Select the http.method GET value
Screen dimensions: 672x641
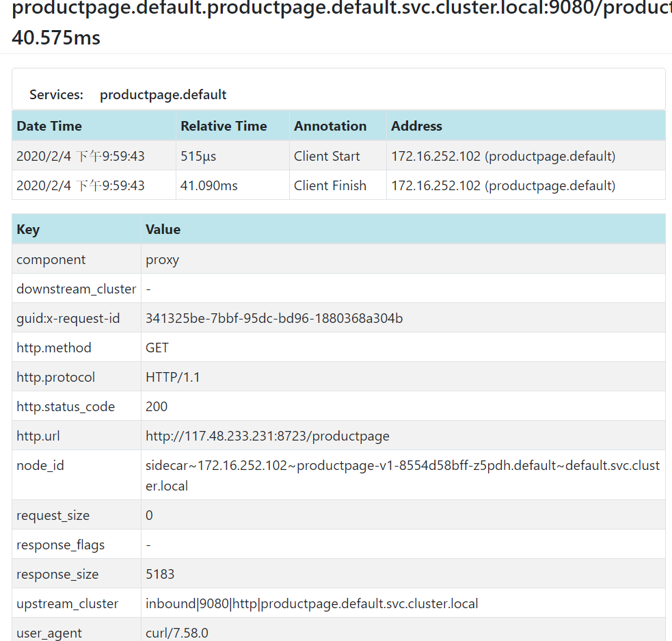coord(157,348)
